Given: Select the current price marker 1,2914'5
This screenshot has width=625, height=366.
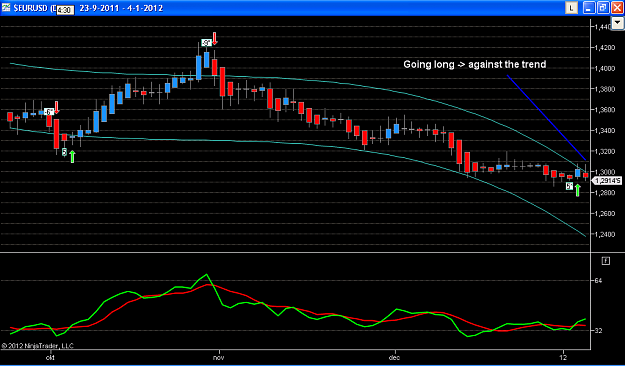Looking at the screenshot, I should tap(607, 181).
